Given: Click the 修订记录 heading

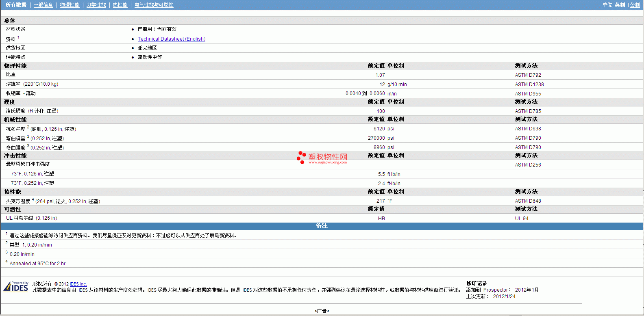Looking at the screenshot, I should pos(476,284).
